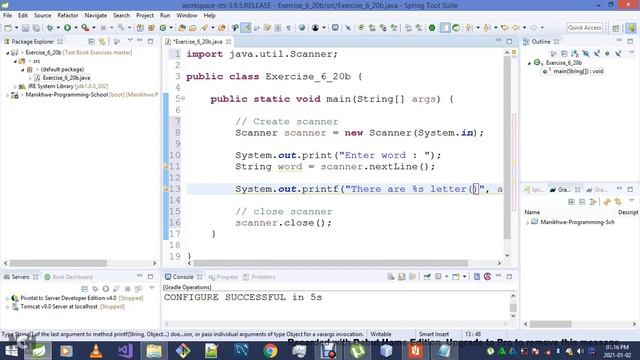The width and height of the screenshot is (640, 360).
Task: Click the green Run button in toolbar
Action: click(67, 27)
